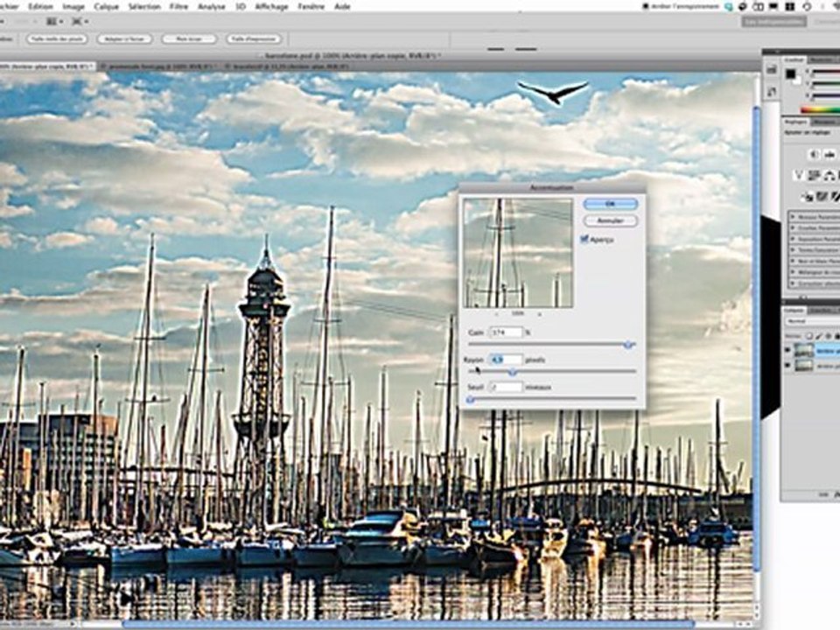840x630 pixels.
Task: Switch to the Réglages panel tab
Action: pos(794,122)
